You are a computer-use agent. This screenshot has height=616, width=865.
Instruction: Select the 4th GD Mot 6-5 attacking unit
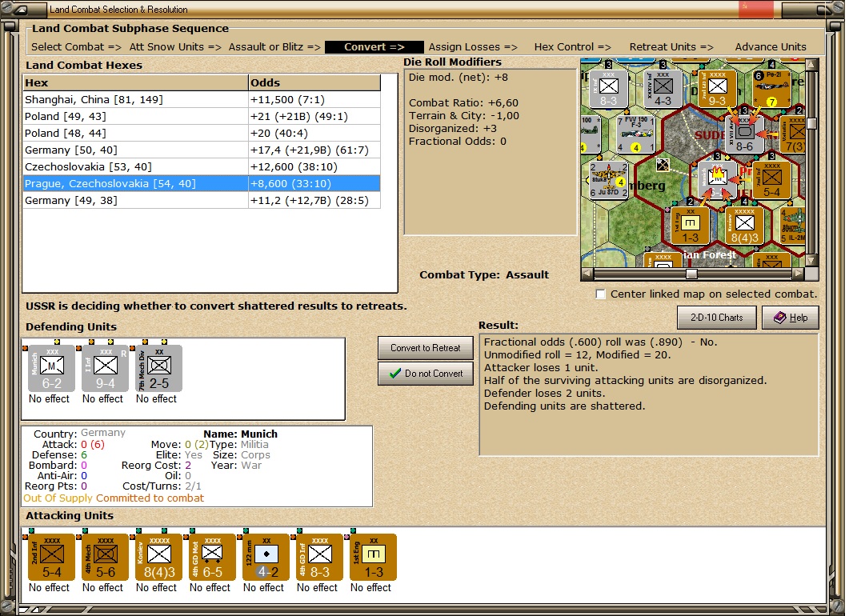click(x=212, y=557)
